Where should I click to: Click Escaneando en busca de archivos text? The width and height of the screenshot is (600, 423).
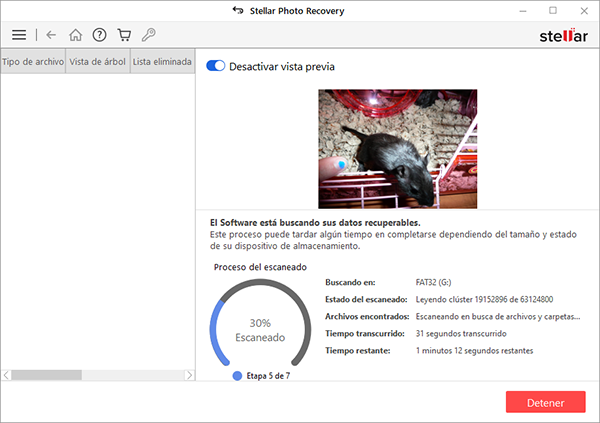pos(498,317)
